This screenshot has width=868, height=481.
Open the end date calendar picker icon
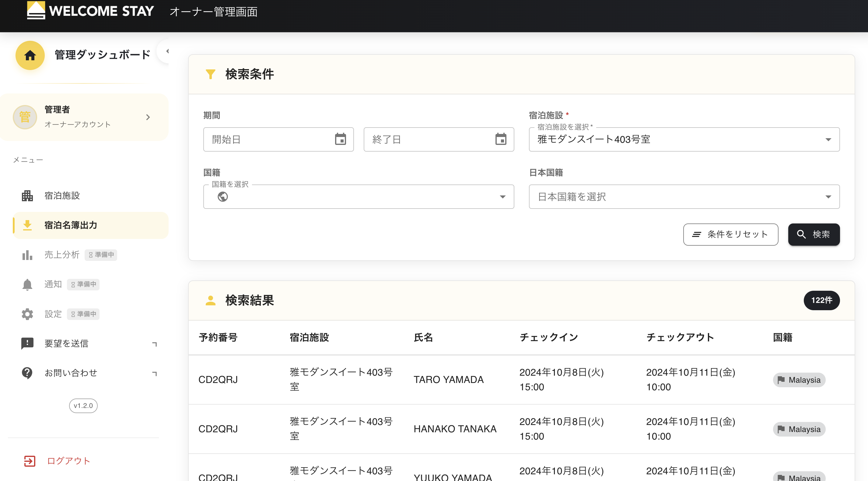[501, 139]
